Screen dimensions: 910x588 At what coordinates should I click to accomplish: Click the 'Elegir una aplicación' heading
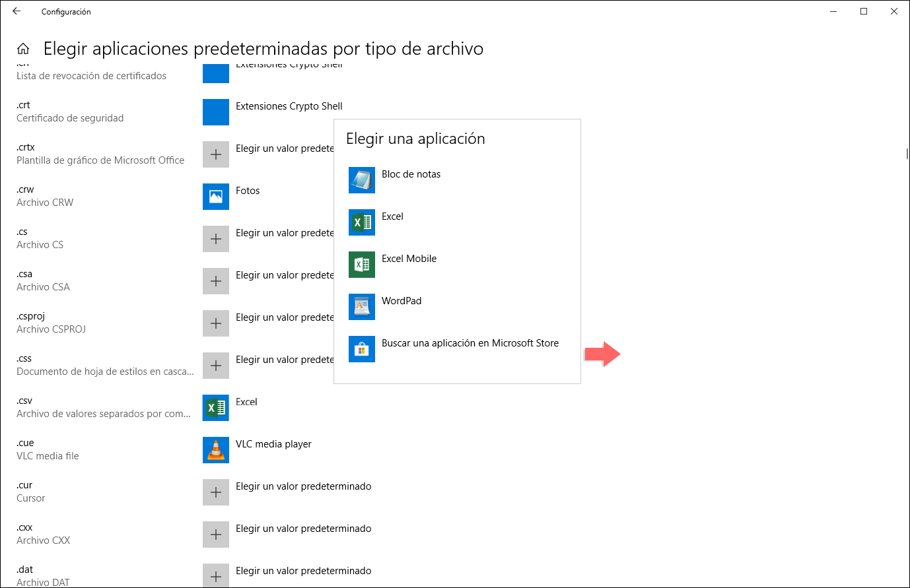[x=415, y=139]
